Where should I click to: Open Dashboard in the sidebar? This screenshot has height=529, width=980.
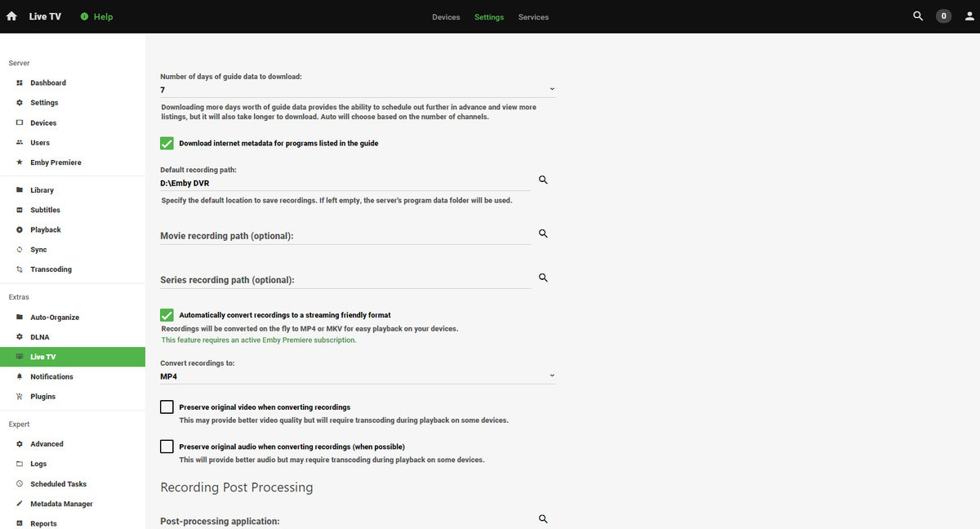coord(48,83)
